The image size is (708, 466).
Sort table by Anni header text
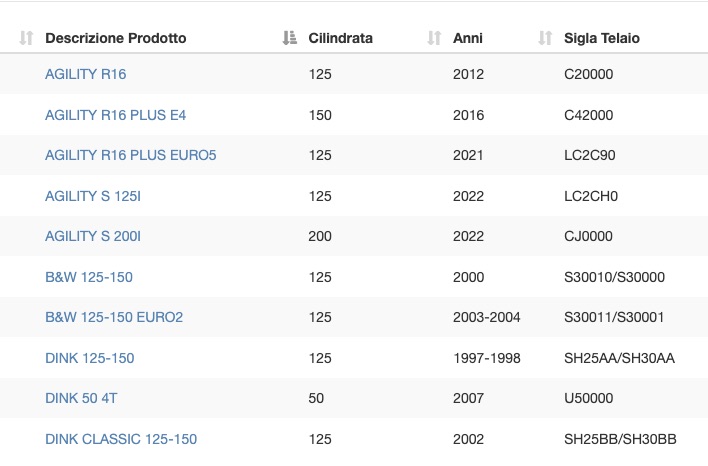tap(468, 38)
